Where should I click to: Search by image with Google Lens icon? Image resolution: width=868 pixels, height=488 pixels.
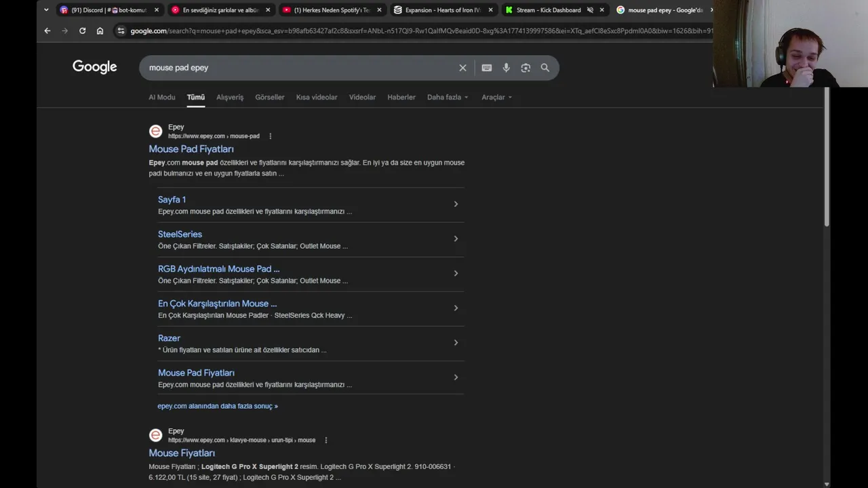[526, 68]
